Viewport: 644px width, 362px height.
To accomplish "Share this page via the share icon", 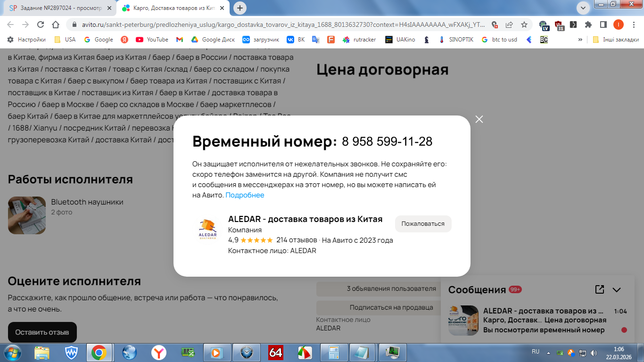I will [x=509, y=25].
